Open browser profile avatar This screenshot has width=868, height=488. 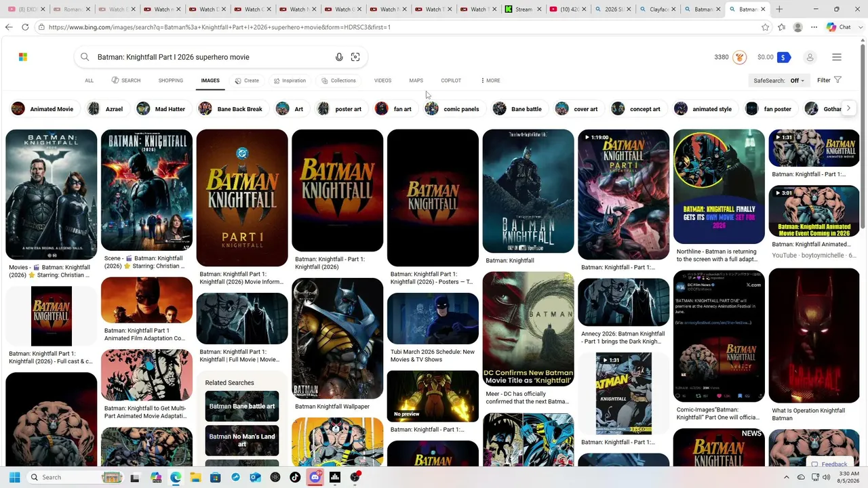[798, 27]
